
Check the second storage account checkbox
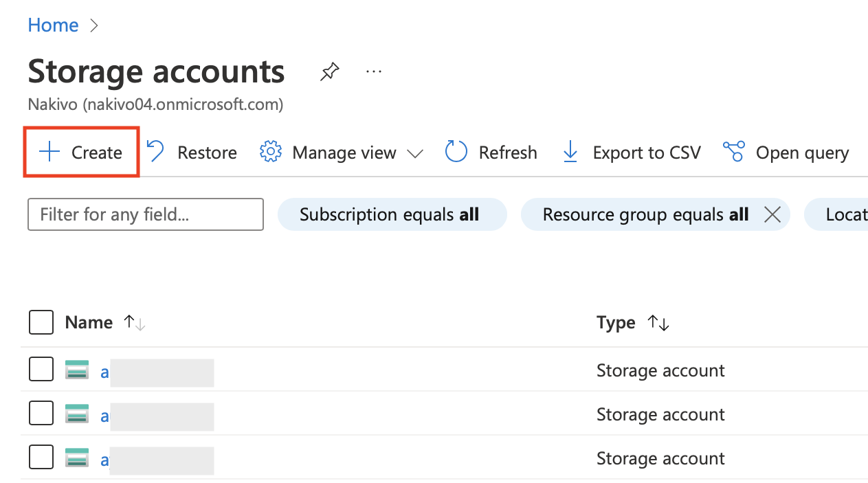[41, 414]
